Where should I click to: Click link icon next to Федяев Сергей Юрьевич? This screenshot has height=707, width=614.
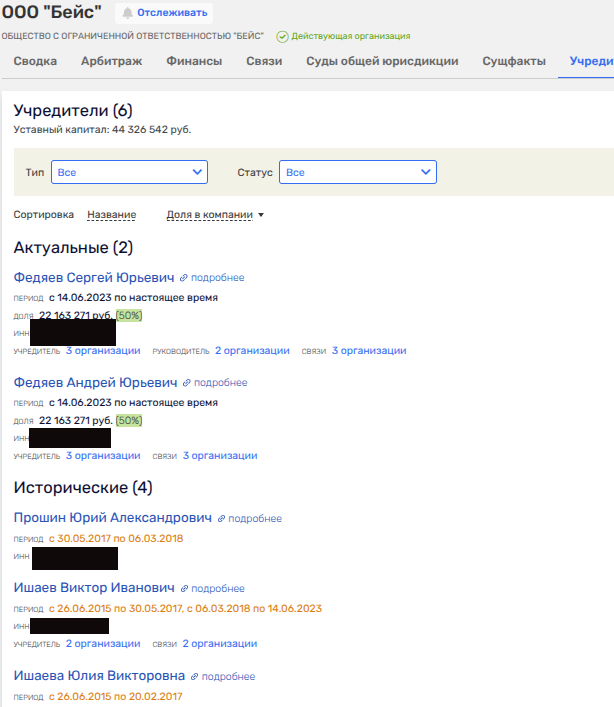coord(183,278)
